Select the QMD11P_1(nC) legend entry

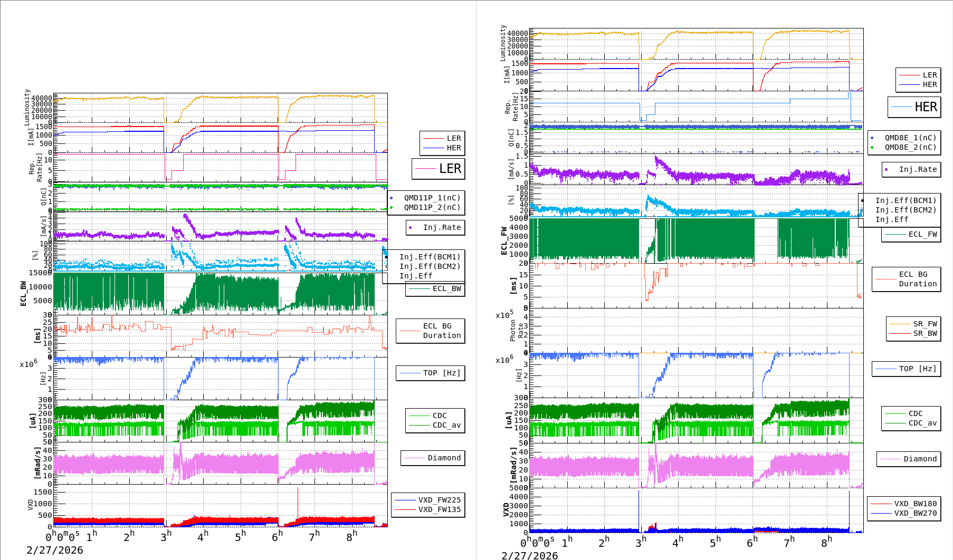(432, 198)
